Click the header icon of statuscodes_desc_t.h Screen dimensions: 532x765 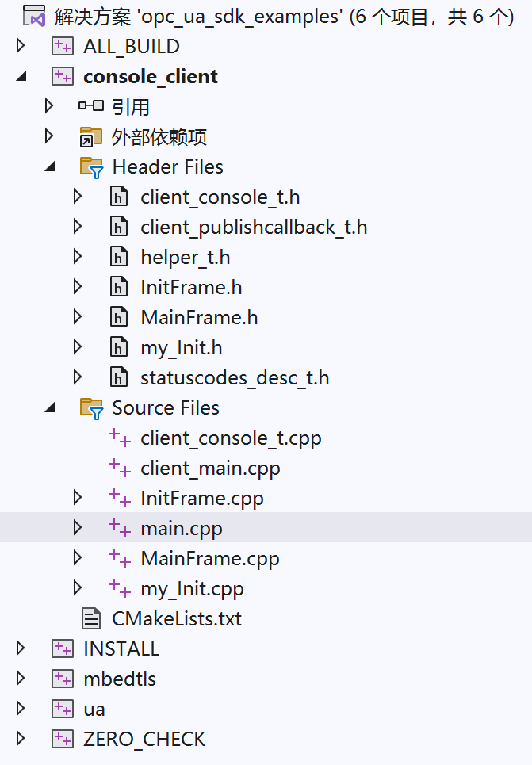119,377
